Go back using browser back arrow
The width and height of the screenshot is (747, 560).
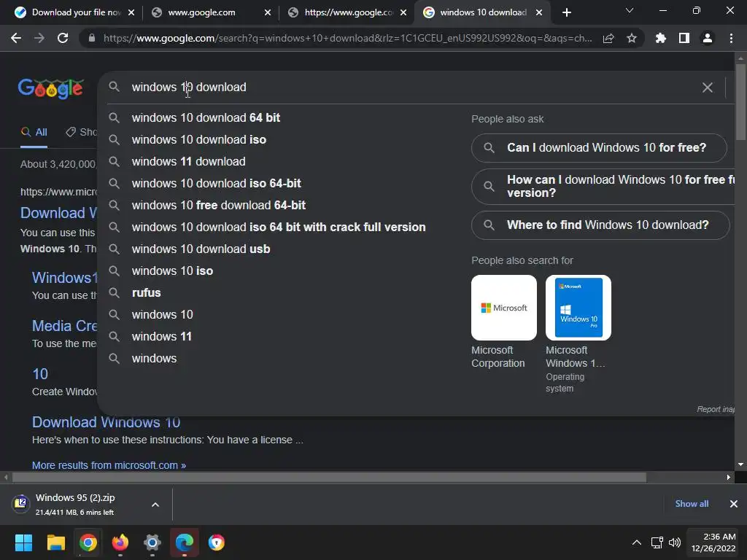[16, 38]
